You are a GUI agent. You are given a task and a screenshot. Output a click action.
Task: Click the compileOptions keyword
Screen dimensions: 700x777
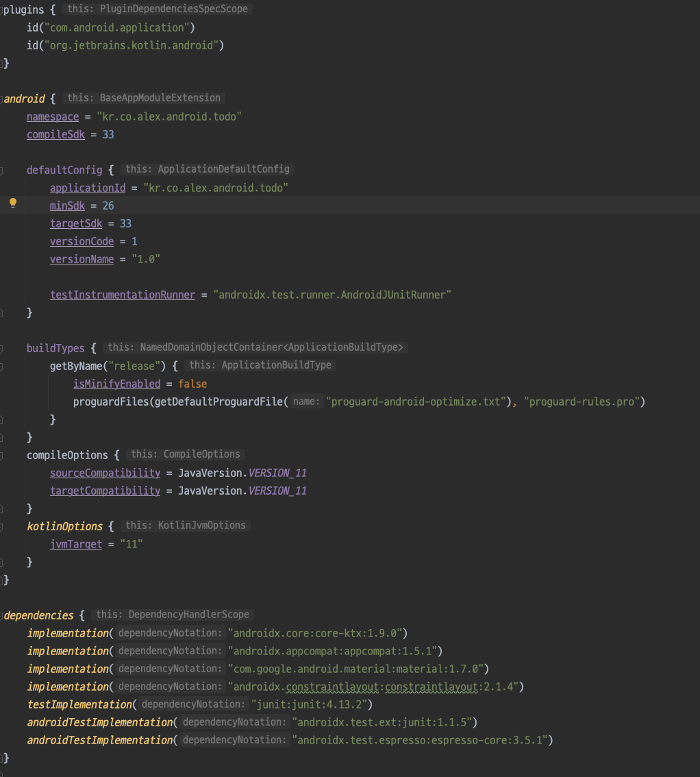67,456
